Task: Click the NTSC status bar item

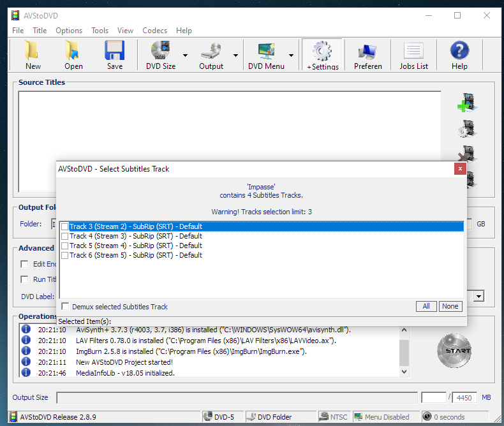Action: (x=333, y=417)
